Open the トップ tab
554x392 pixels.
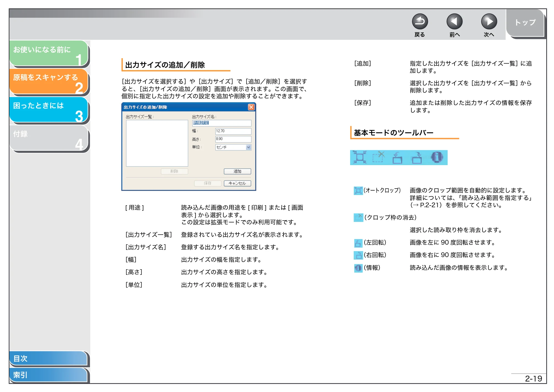tap(525, 22)
